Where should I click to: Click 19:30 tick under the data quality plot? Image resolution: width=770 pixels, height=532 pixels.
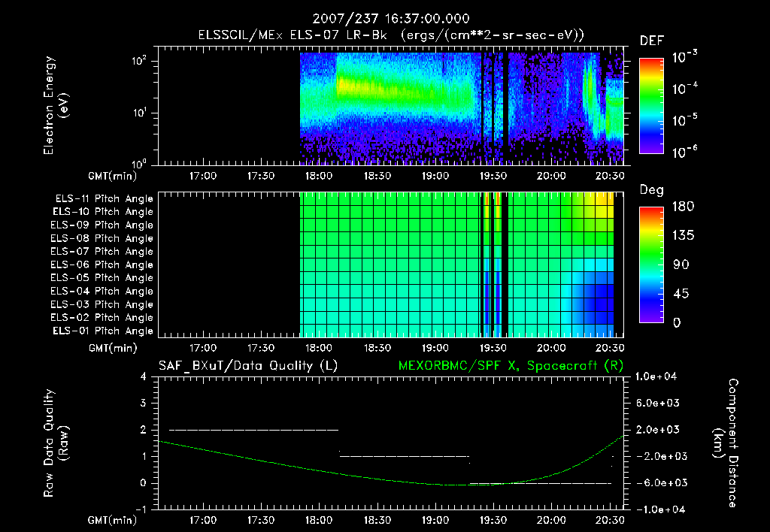(493, 520)
